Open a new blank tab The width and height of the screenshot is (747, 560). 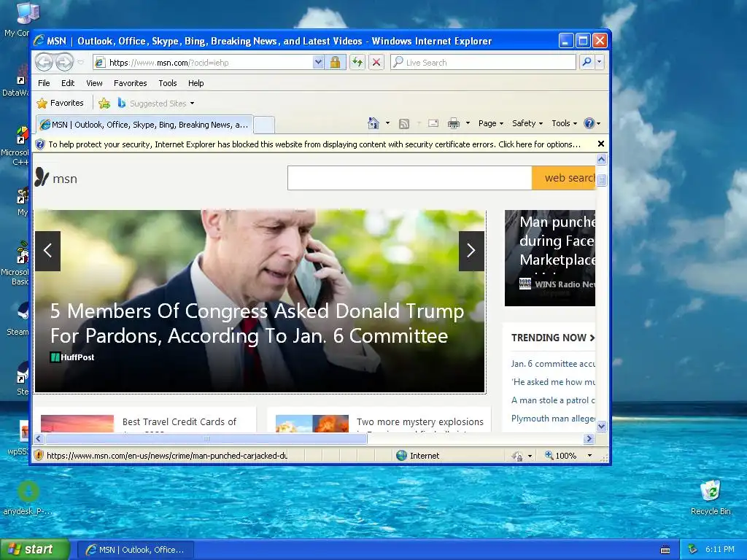(x=264, y=125)
